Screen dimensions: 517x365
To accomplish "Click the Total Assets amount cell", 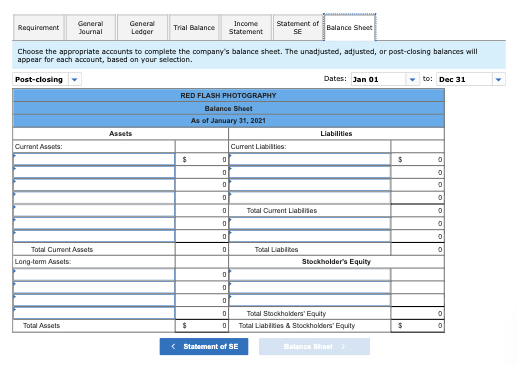I will [202, 326].
